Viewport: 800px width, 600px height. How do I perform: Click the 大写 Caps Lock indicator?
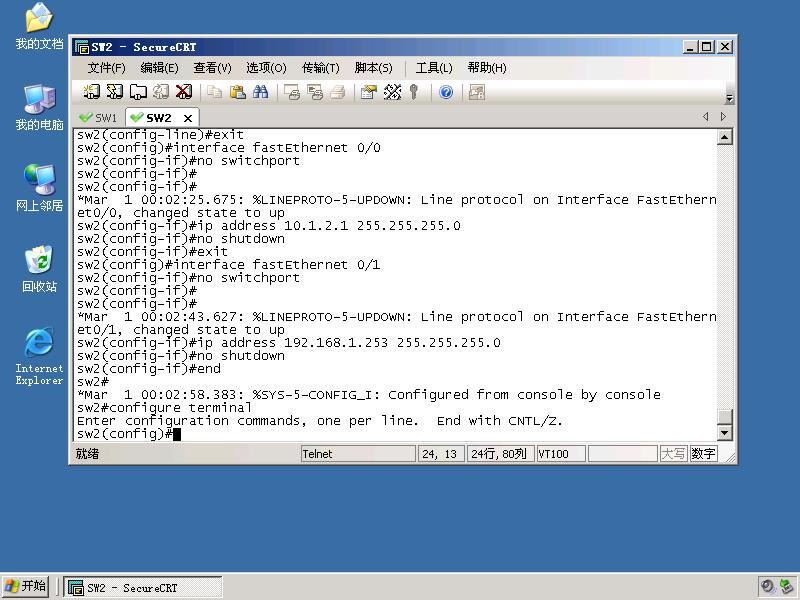click(x=673, y=454)
